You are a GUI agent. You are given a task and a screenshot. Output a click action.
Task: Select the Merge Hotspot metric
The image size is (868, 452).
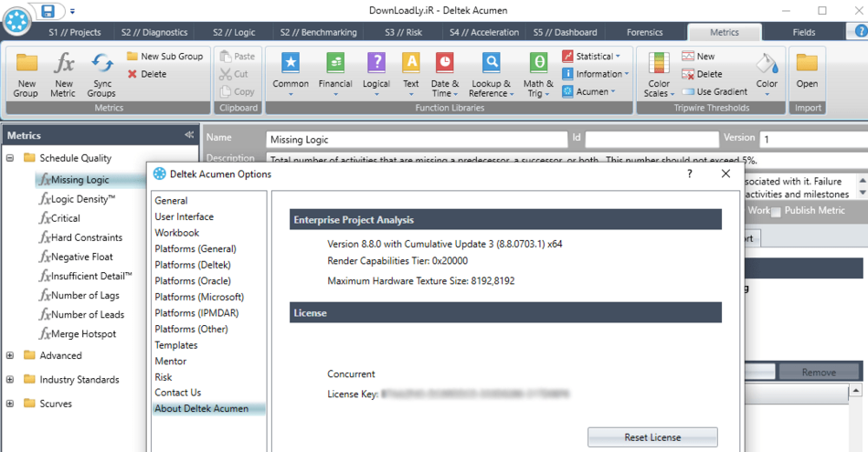click(78, 333)
